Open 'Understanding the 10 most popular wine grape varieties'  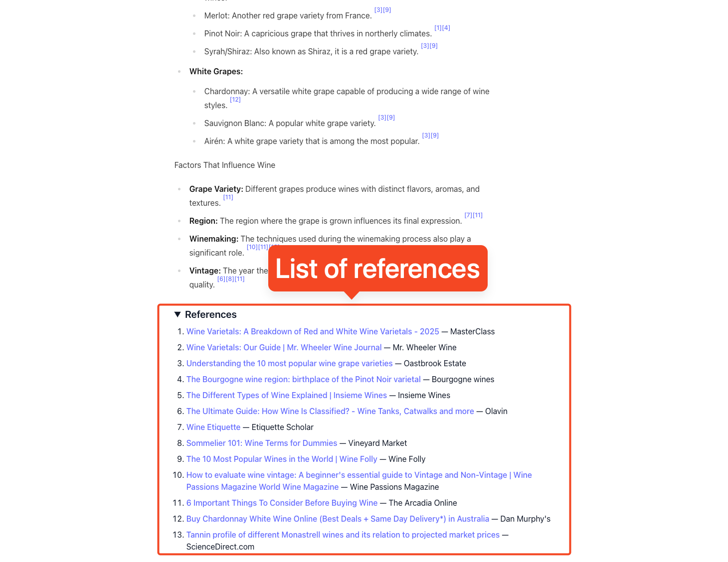[x=289, y=363]
